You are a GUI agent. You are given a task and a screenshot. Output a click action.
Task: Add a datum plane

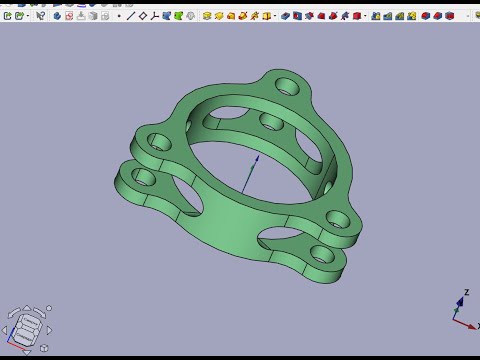coord(143,16)
